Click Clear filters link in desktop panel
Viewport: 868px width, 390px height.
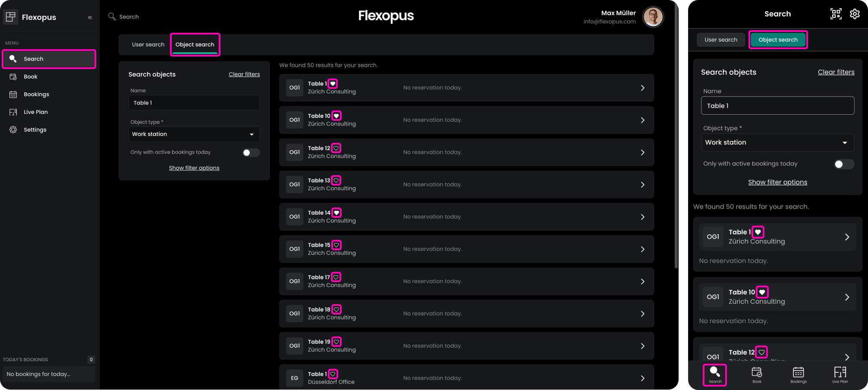(x=244, y=74)
